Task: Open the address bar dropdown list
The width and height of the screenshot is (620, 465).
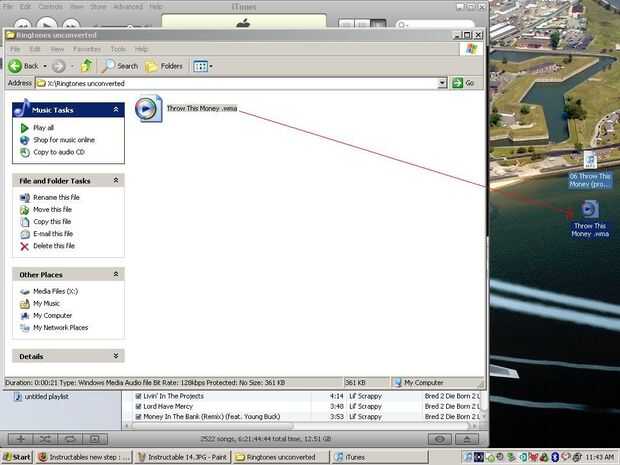Action: tap(442, 83)
